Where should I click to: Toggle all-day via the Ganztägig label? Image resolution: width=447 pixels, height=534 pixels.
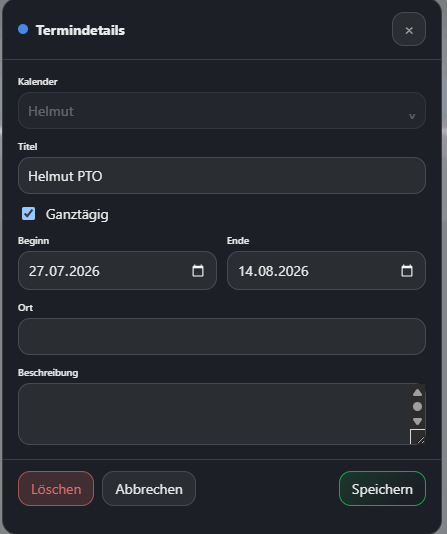tap(77, 215)
